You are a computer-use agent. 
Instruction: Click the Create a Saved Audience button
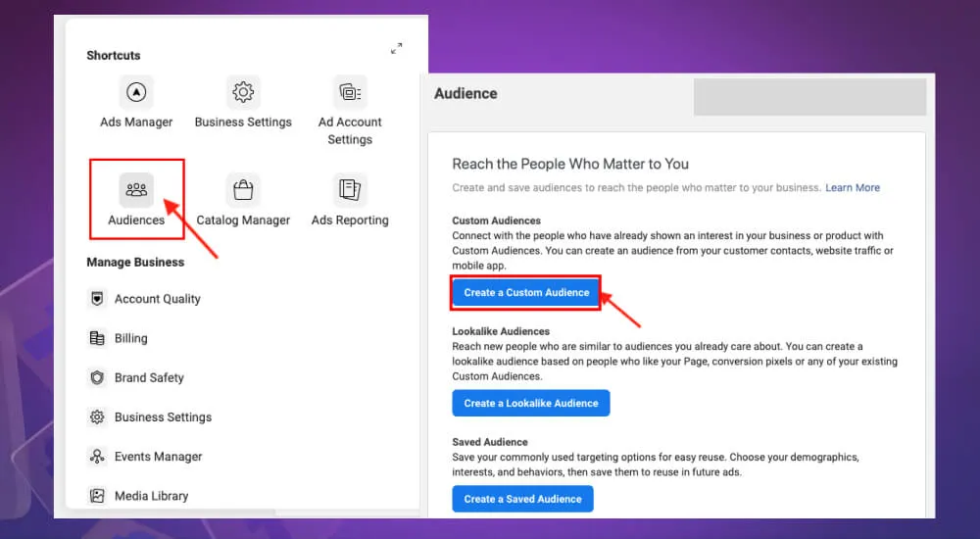coord(522,499)
